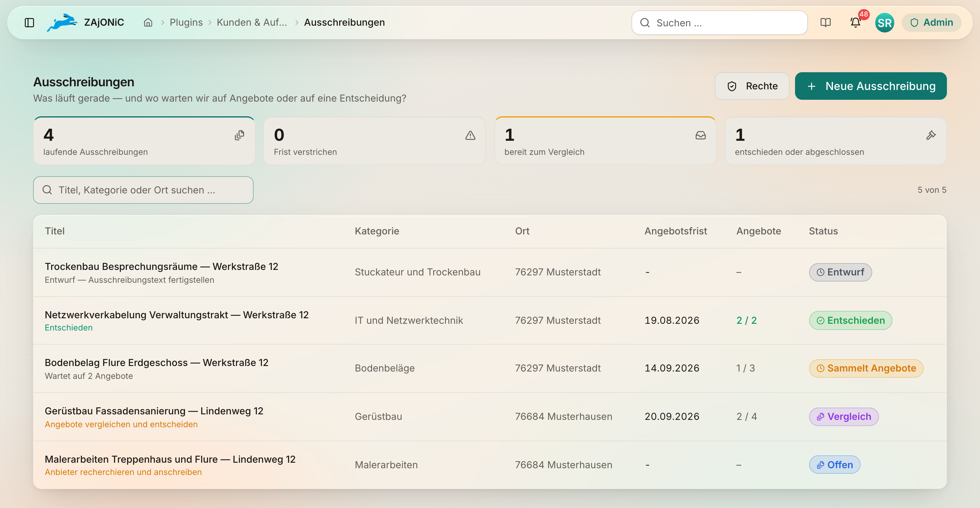Click the Entschieden status badge

pos(850,320)
